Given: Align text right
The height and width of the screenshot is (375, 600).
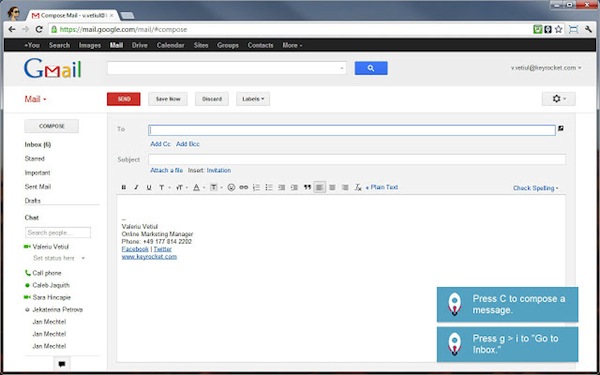Looking at the screenshot, I should pyautogui.click(x=345, y=188).
